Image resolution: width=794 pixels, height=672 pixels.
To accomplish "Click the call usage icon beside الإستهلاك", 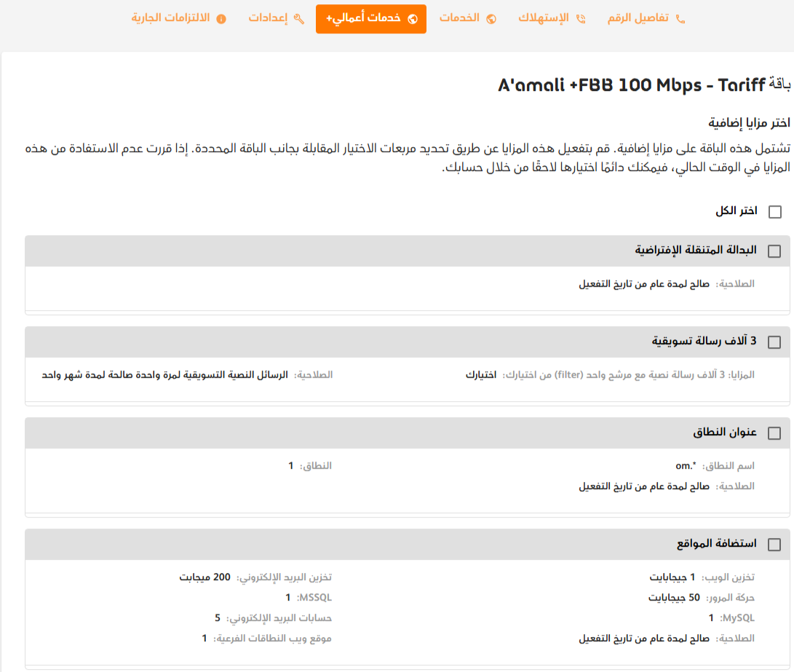I will tap(580, 19).
